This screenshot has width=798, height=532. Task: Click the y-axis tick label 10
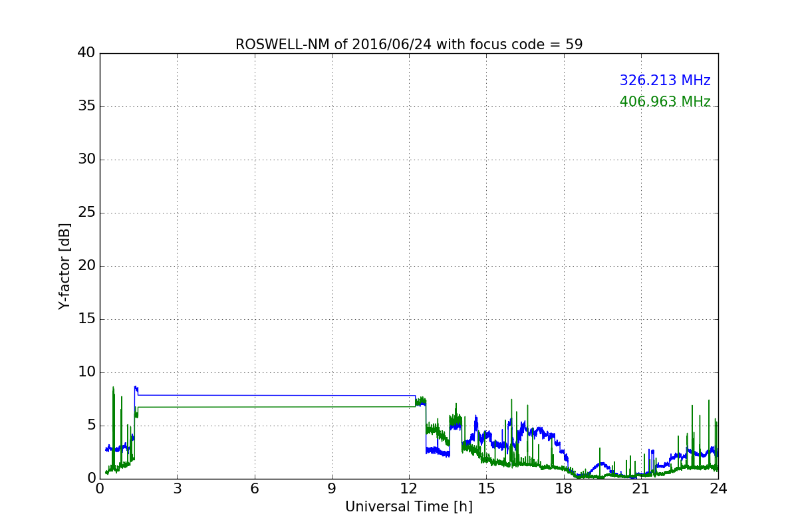86,372
